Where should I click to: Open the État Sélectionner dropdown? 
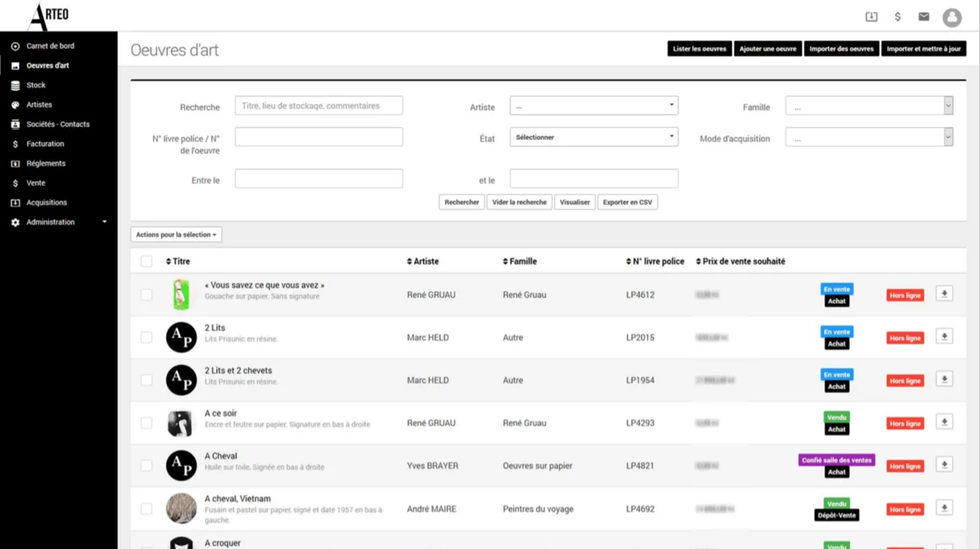594,137
